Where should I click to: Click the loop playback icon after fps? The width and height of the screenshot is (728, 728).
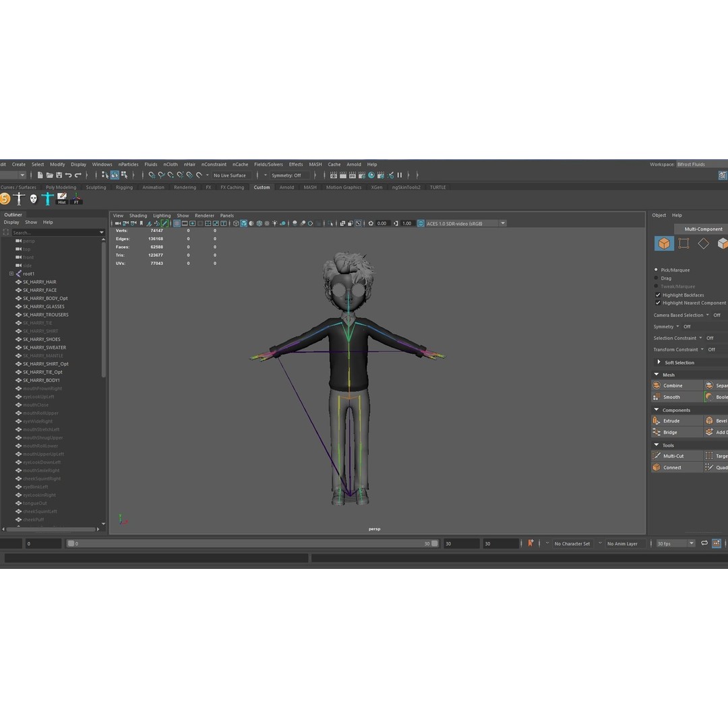click(x=704, y=543)
